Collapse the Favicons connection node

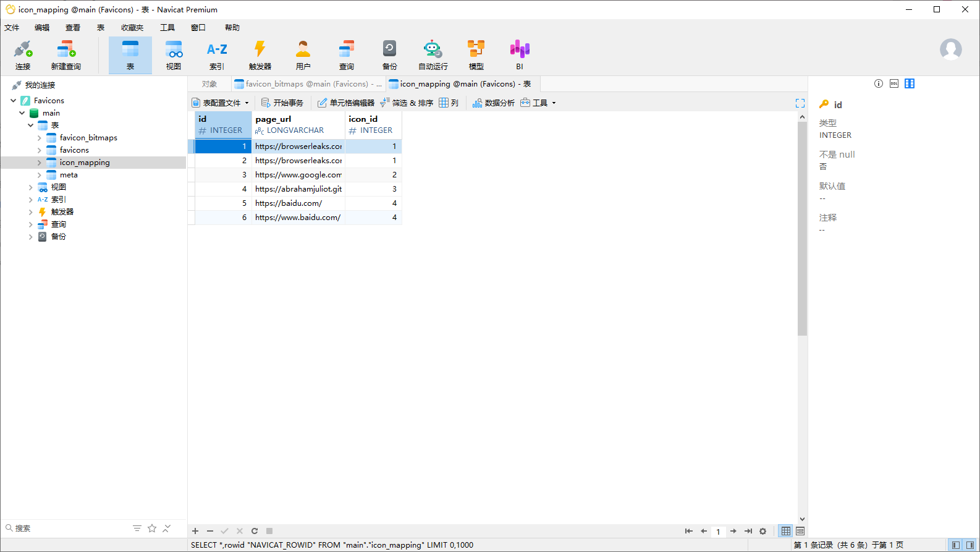[x=13, y=100]
